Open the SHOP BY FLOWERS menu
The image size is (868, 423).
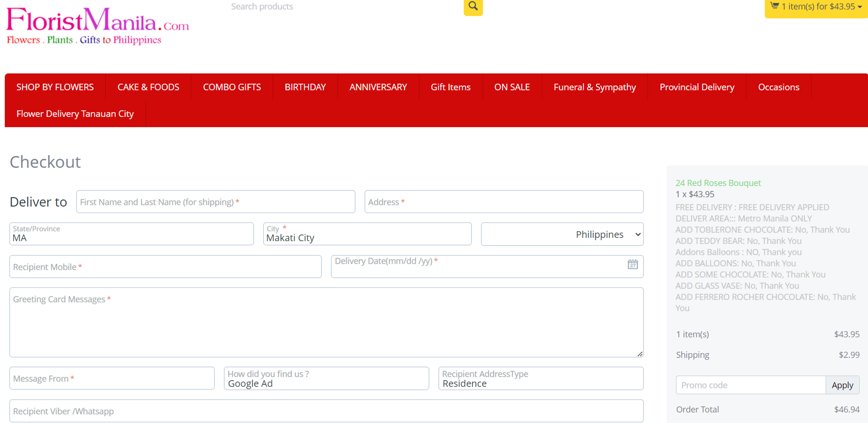pos(55,87)
